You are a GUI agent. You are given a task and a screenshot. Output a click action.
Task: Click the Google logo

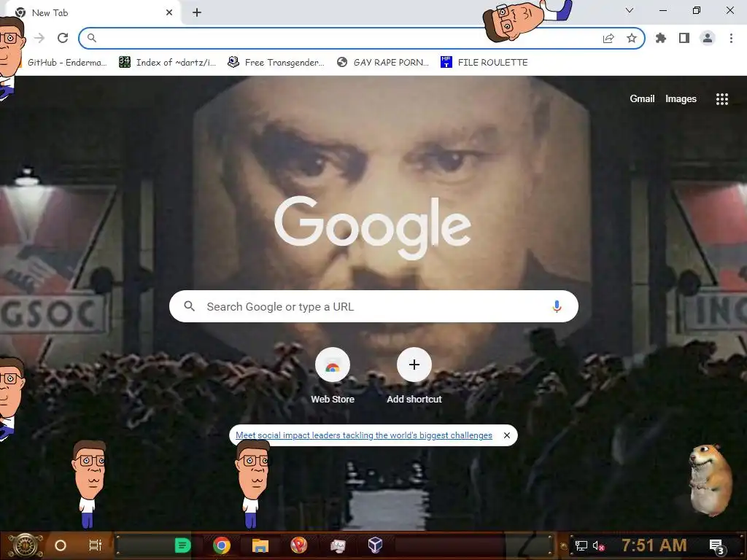[373, 227]
